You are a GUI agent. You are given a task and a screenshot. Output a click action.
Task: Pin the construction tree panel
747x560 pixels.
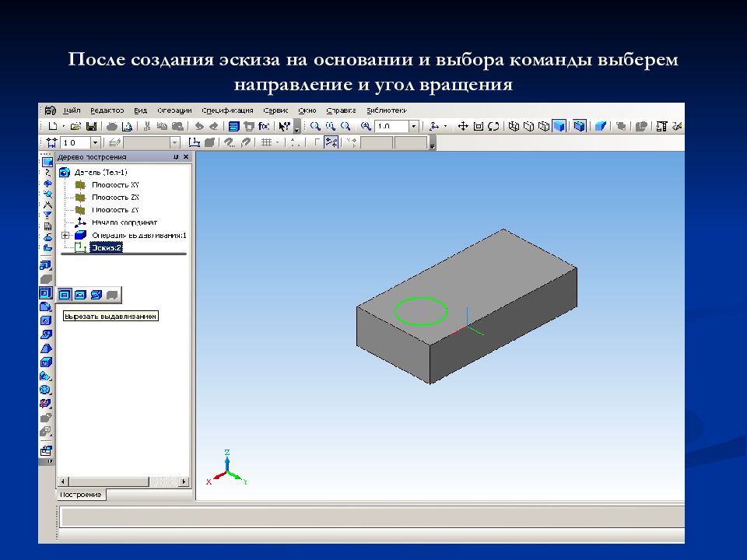tap(176, 156)
